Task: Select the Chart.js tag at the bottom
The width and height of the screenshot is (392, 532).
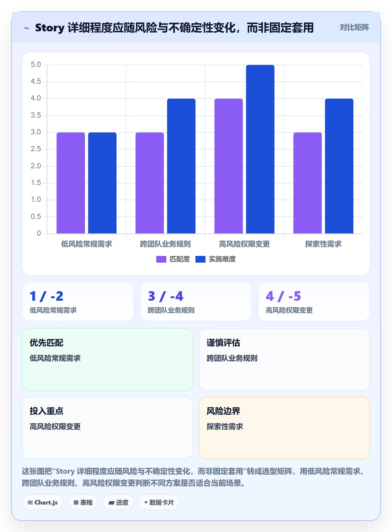Action: coord(43,502)
